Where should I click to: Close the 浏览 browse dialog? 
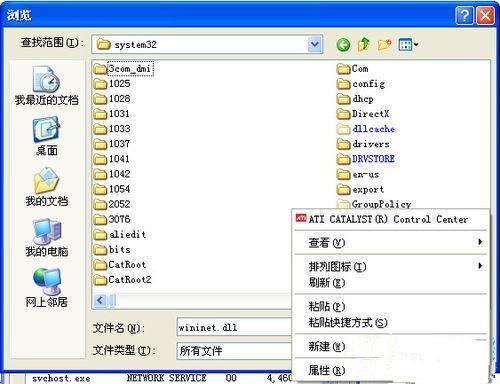click(485, 15)
